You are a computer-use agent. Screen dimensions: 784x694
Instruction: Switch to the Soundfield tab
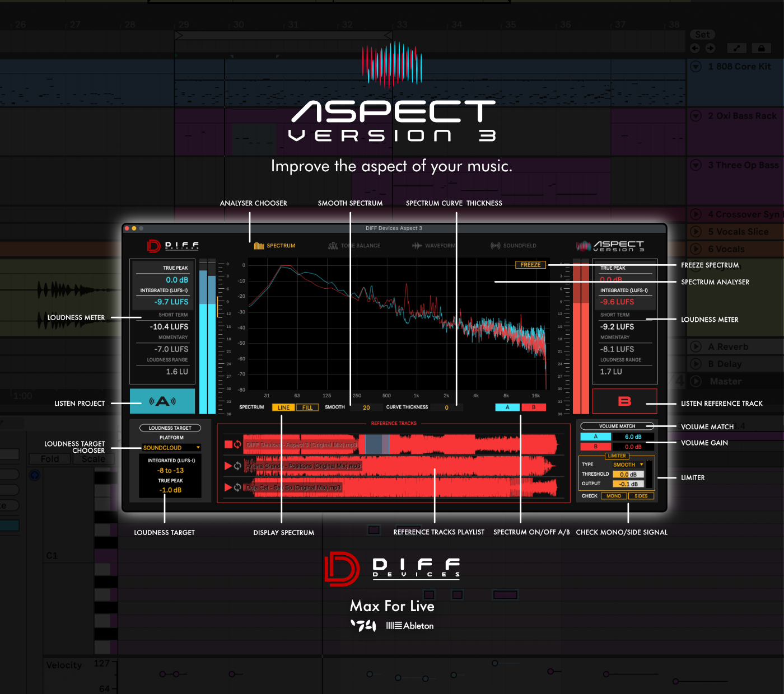click(x=513, y=246)
